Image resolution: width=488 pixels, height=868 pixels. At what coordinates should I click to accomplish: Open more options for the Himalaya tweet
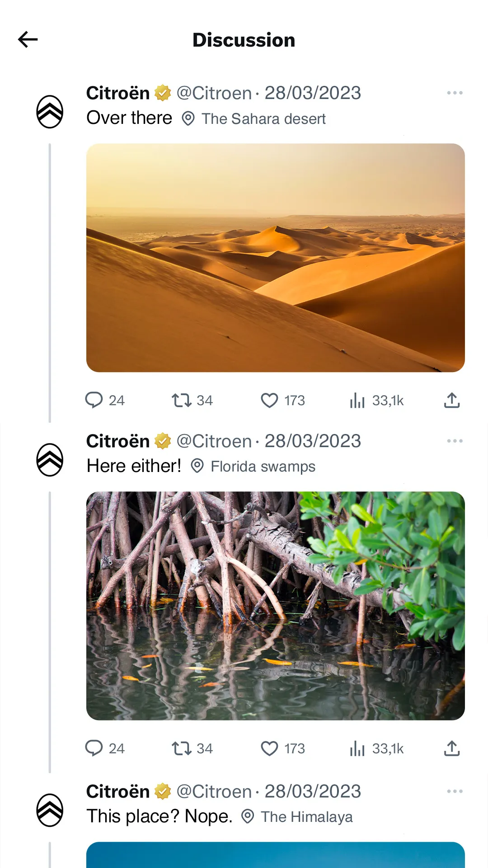(455, 791)
